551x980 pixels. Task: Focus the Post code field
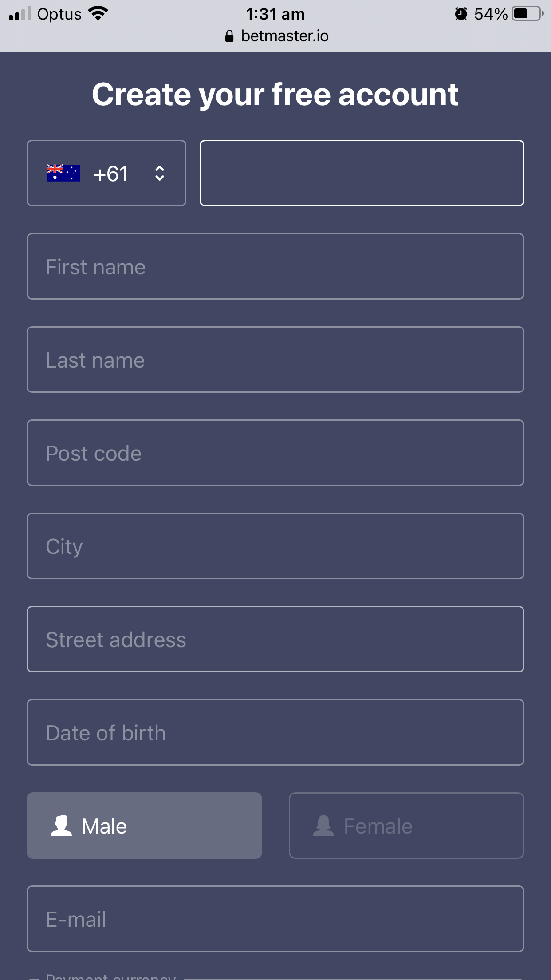click(275, 453)
